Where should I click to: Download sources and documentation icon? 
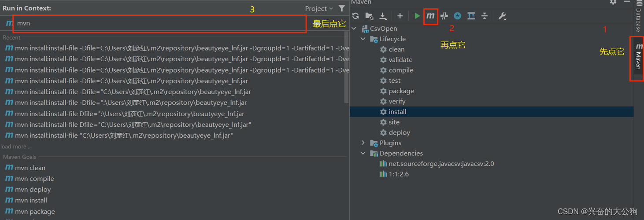[383, 16]
